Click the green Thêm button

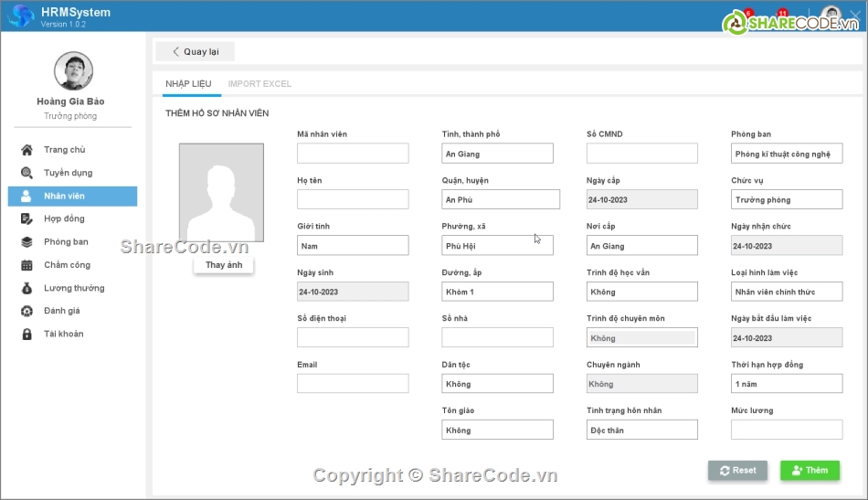810,471
